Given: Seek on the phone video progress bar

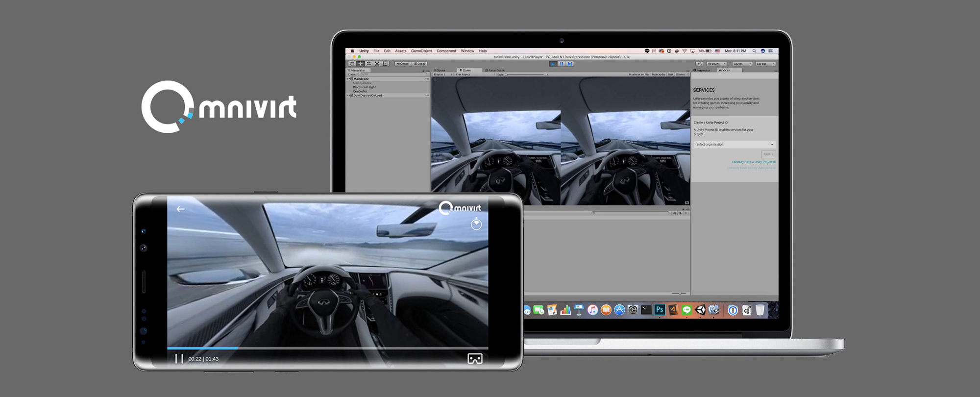Looking at the screenshot, I should coord(327,348).
